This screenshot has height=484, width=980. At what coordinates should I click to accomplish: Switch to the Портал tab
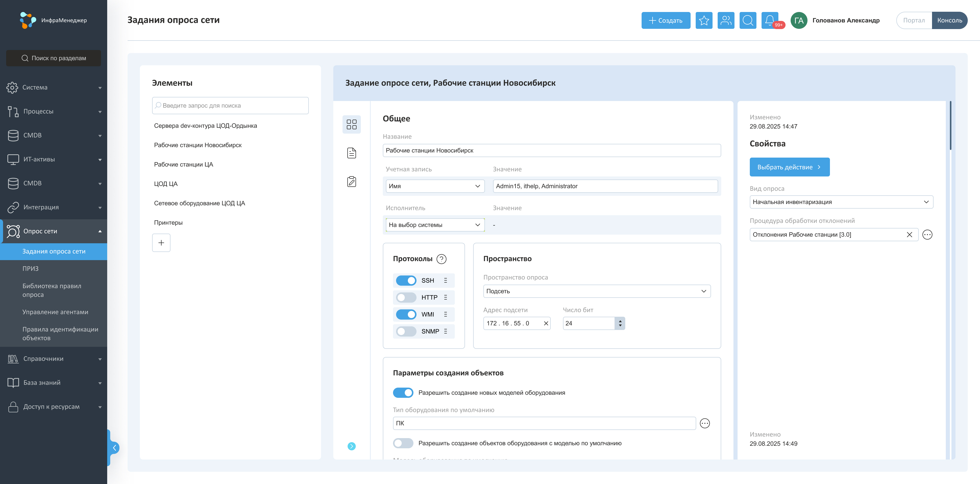point(914,20)
